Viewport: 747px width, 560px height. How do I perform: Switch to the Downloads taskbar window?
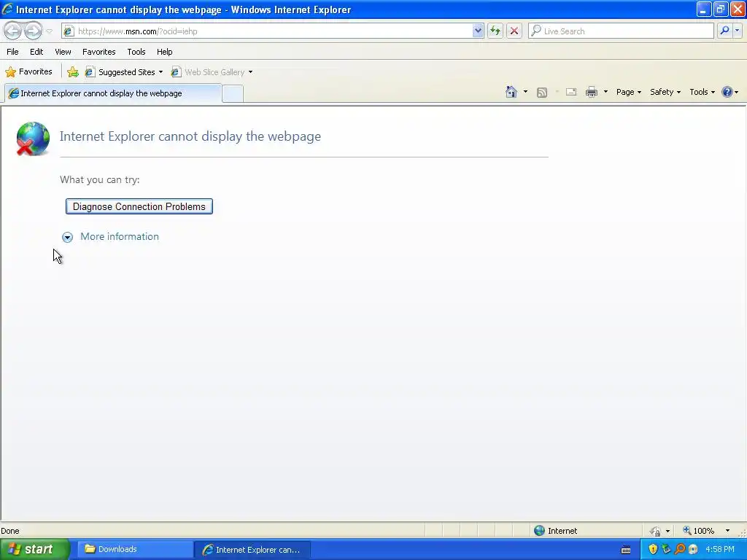(135, 549)
